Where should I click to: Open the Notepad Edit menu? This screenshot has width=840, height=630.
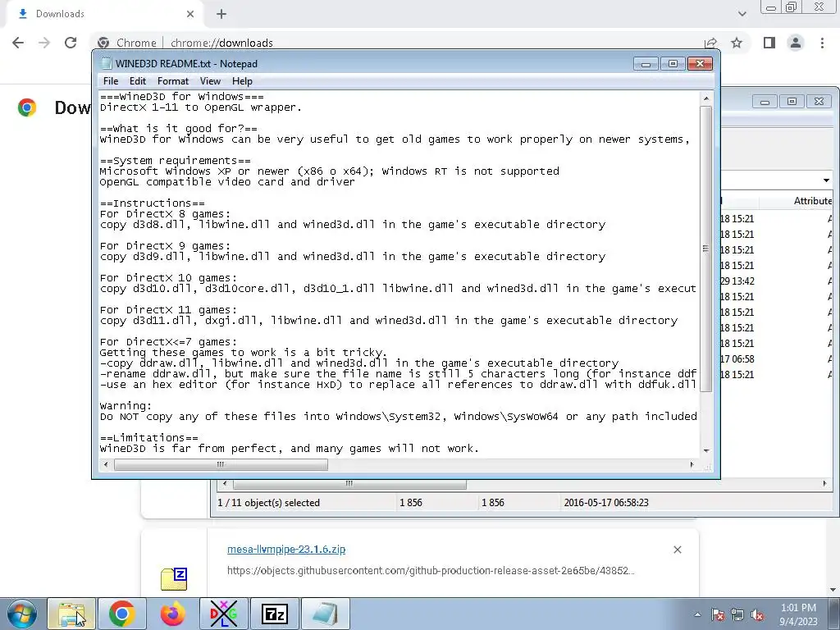click(x=138, y=81)
